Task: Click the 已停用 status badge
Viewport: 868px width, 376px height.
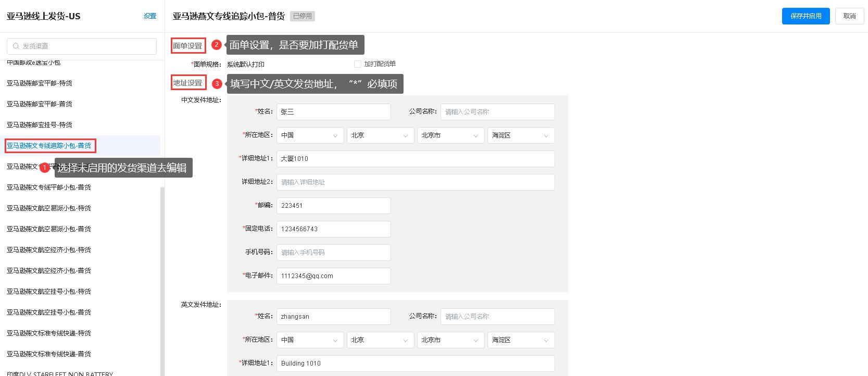Action: [303, 16]
